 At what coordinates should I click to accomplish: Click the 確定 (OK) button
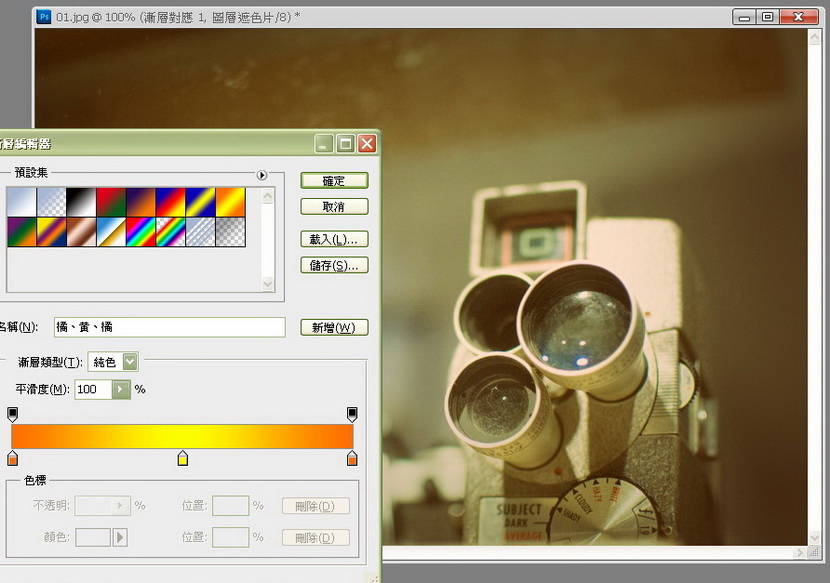[334, 181]
